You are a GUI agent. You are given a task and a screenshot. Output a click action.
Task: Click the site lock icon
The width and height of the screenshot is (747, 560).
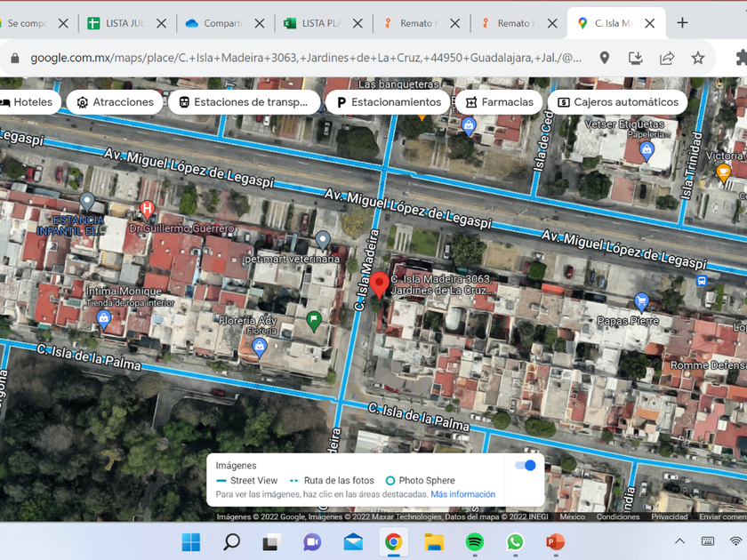click(15, 58)
